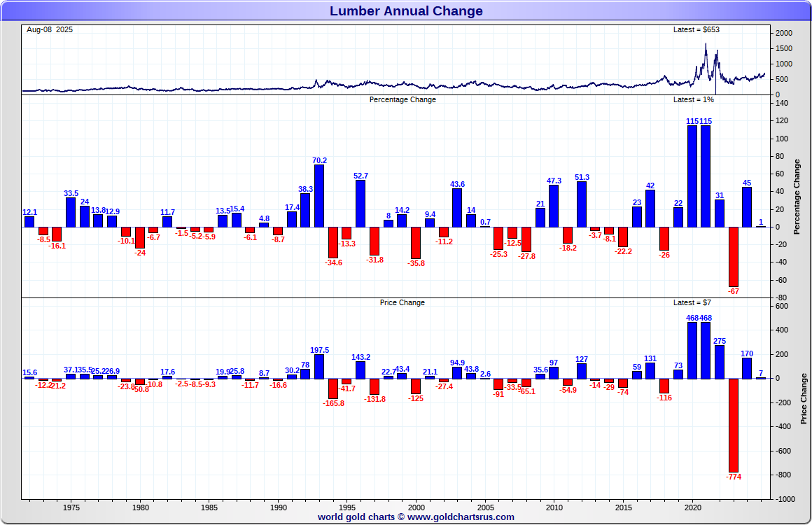Click the 2020 x-axis year label
This screenshot has width=812, height=525.
coord(692,508)
